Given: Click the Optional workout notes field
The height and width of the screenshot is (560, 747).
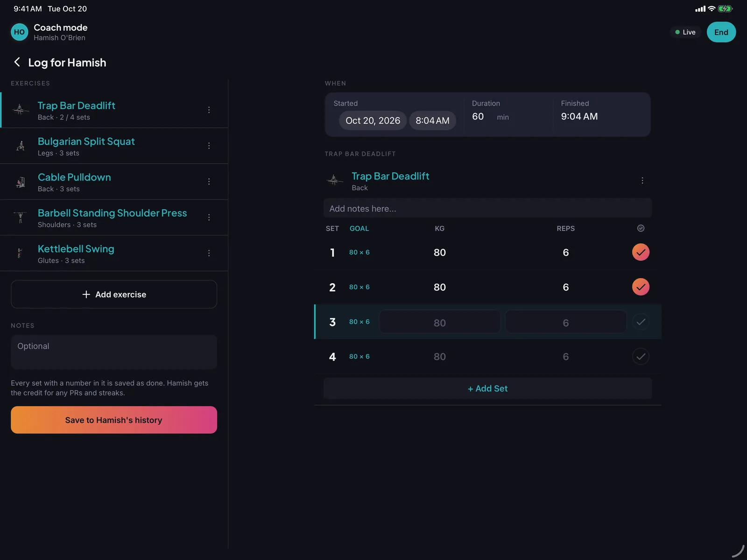Looking at the screenshot, I should (x=114, y=352).
